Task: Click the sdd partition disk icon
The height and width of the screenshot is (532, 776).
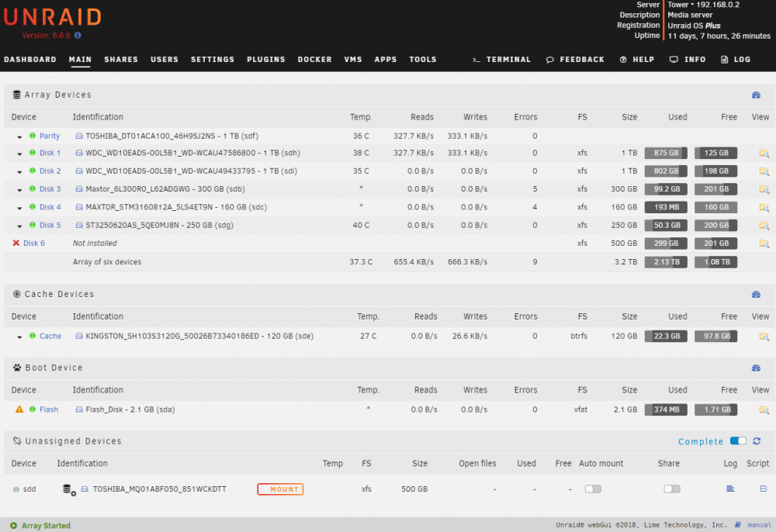Action: (x=69, y=489)
